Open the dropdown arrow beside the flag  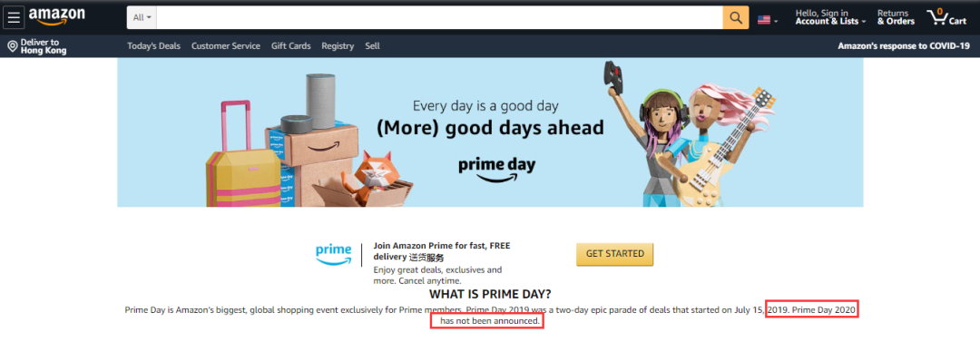[x=776, y=21]
